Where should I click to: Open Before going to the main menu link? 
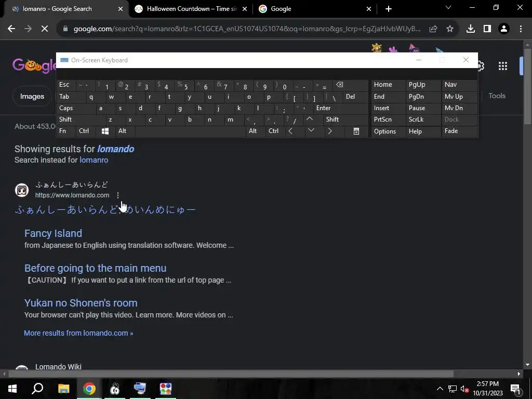pyautogui.click(x=96, y=269)
